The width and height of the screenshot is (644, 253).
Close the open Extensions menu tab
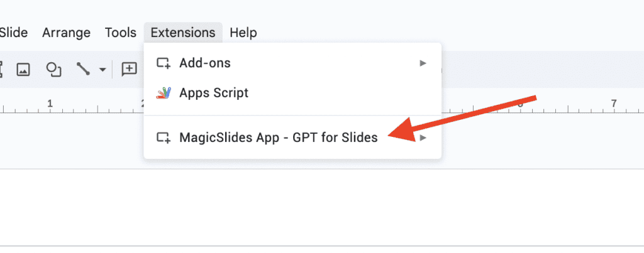pos(183,33)
